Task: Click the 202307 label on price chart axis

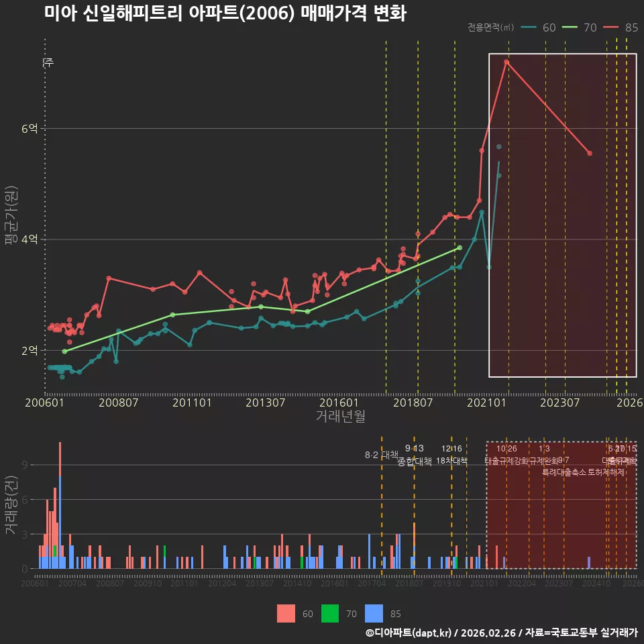Action: (559, 402)
